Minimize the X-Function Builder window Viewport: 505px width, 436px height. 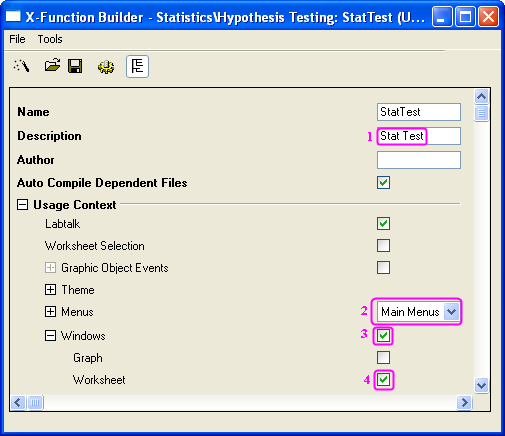(x=442, y=17)
